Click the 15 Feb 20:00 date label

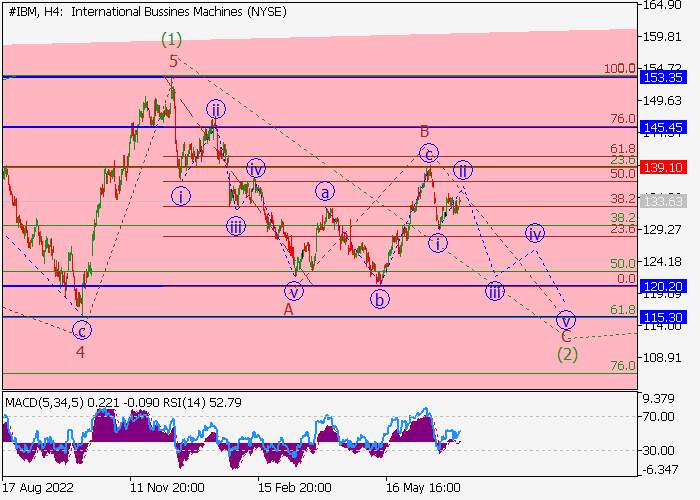click(x=295, y=488)
